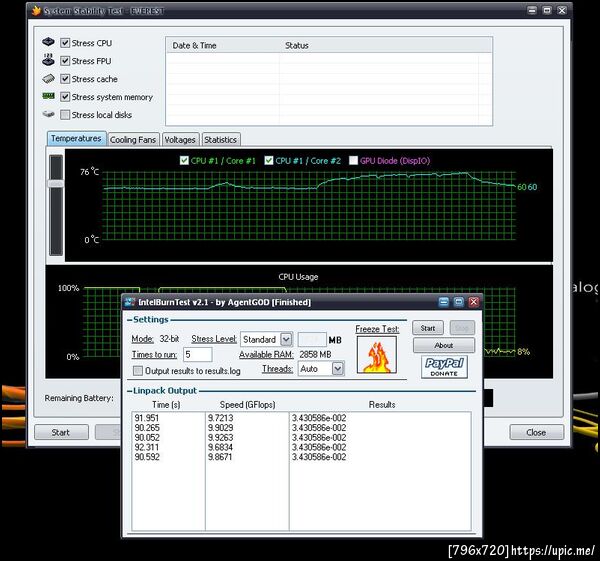Click the CPU Usage graph title
Viewport: 600px width, 561px height.
pos(298,277)
